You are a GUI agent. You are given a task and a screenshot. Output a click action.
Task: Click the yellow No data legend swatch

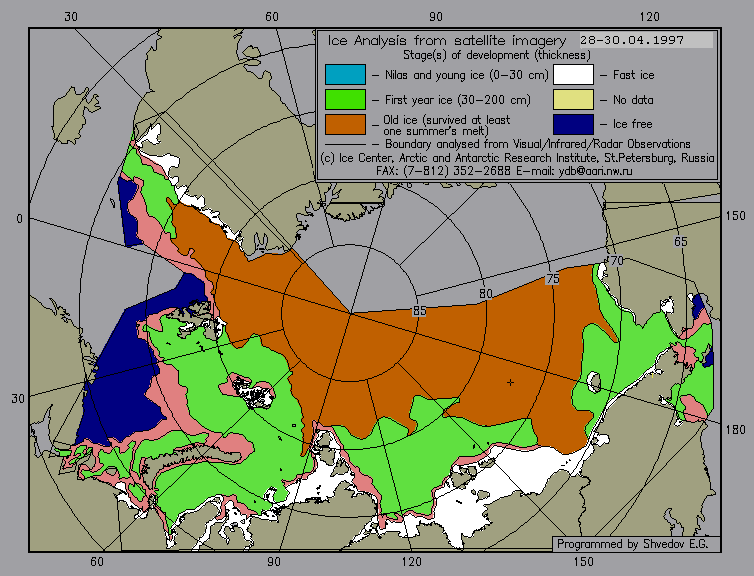pos(573,100)
